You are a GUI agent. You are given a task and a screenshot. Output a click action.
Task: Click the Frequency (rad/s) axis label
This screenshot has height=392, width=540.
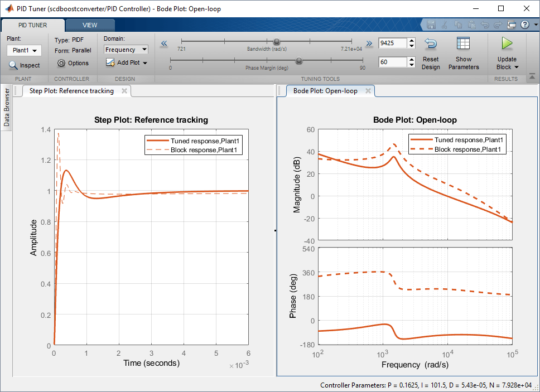point(415,365)
